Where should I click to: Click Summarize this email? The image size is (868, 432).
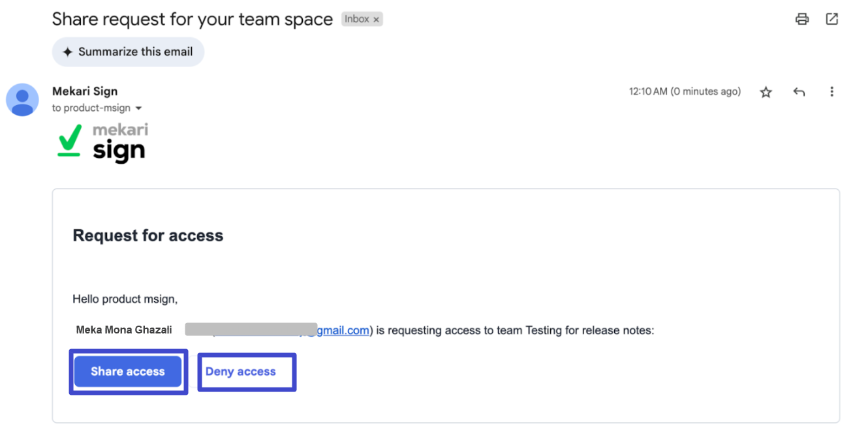coord(128,52)
